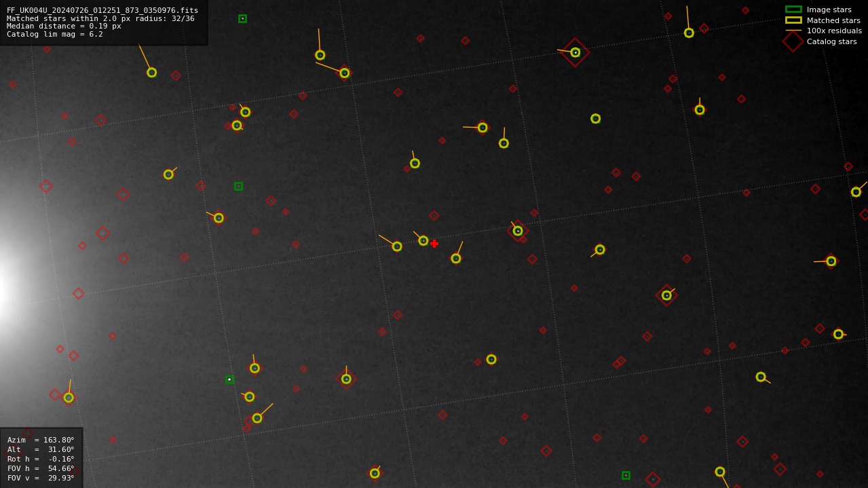Image resolution: width=868 pixels, height=488 pixels.
Task: Select the green unmatched star square beside filename overlay
Action: pos(242,19)
